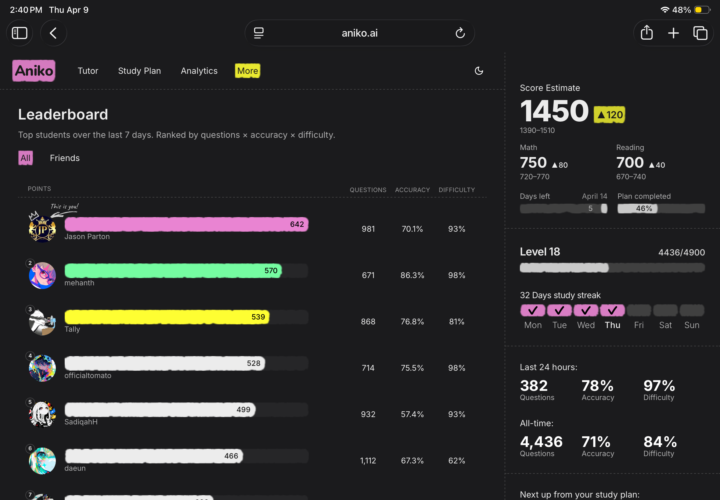The image size is (720, 500).
Task: Click the ACCURACY column header
Action: pyautogui.click(x=412, y=190)
